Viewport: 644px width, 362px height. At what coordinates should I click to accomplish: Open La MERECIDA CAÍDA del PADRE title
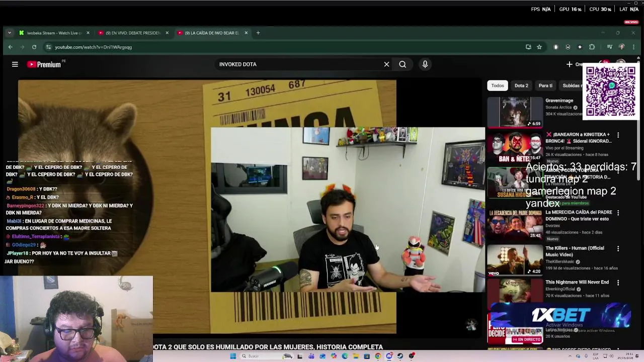click(579, 215)
